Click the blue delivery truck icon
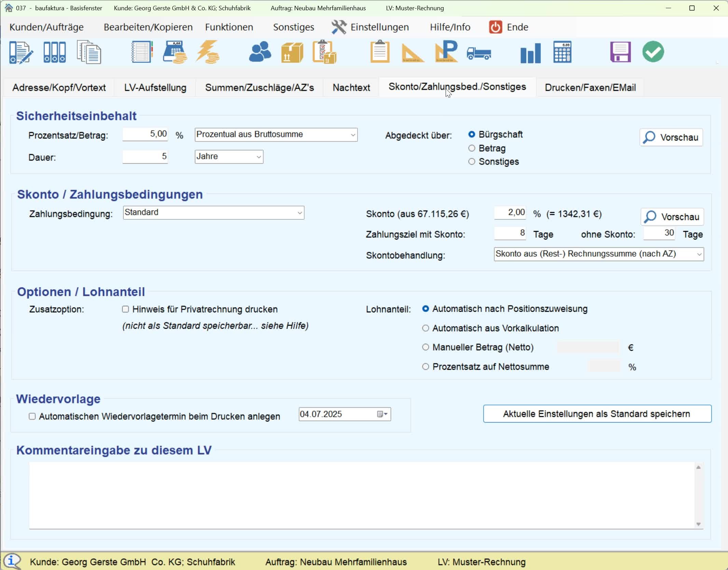728x570 pixels. coord(479,53)
